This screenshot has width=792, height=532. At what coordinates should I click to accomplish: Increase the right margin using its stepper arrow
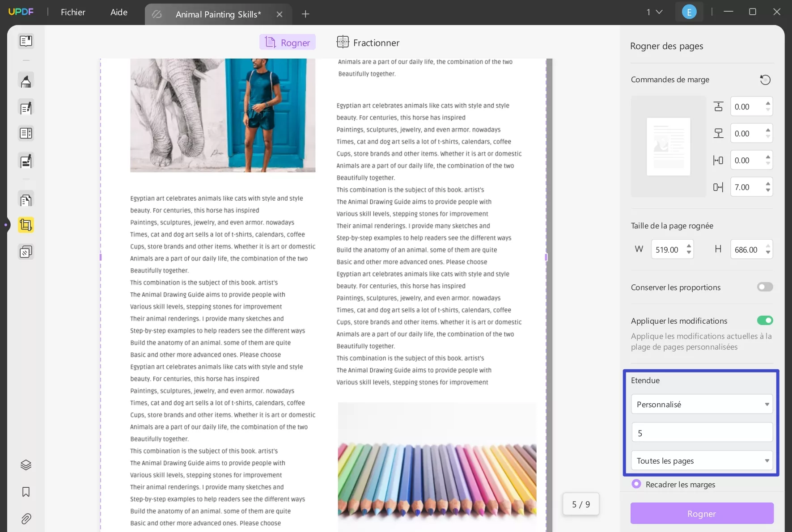point(768,184)
